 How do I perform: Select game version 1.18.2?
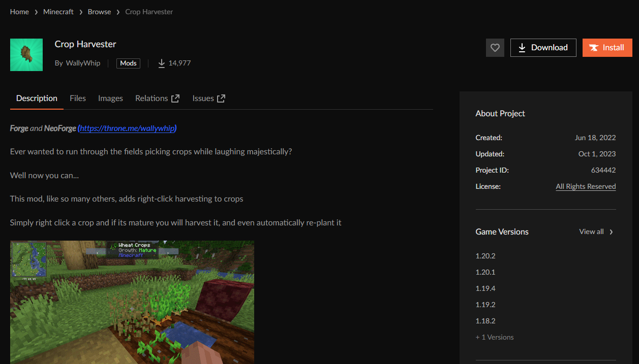click(485, 321)
